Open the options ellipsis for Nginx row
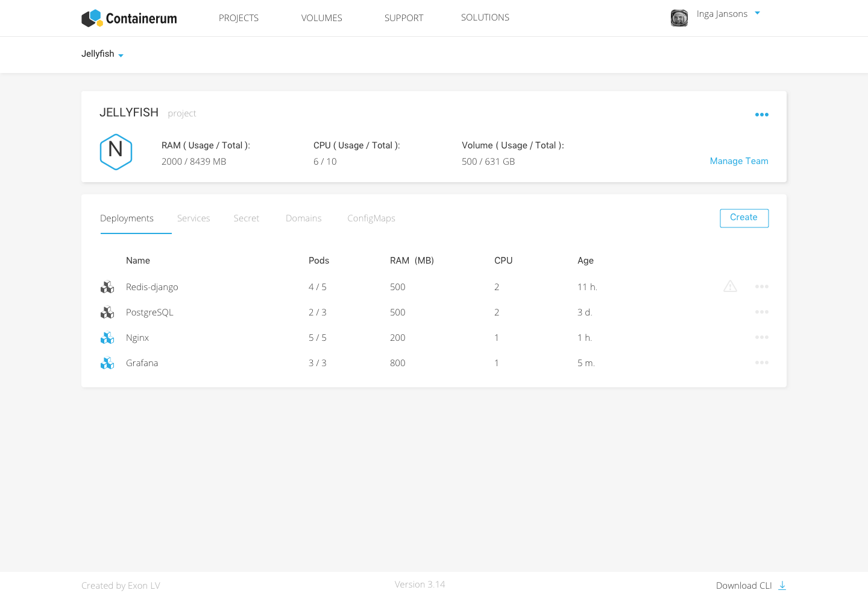The image size is (868, 599). (761, 337)
